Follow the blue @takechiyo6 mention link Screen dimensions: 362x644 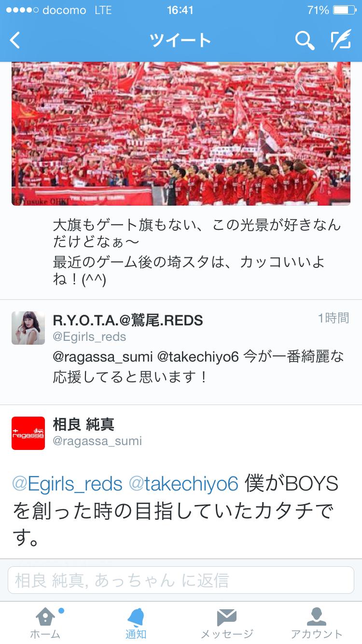[x=183, y=484]
